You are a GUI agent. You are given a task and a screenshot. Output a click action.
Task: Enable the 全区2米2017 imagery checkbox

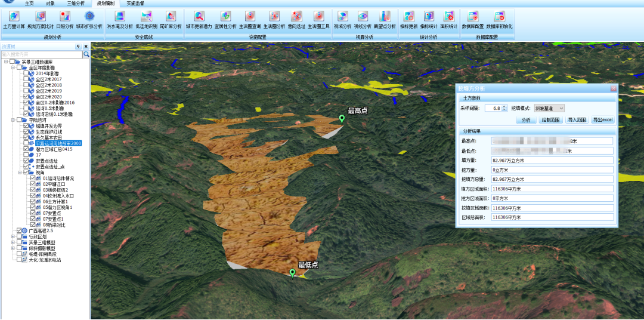(26, 79)
